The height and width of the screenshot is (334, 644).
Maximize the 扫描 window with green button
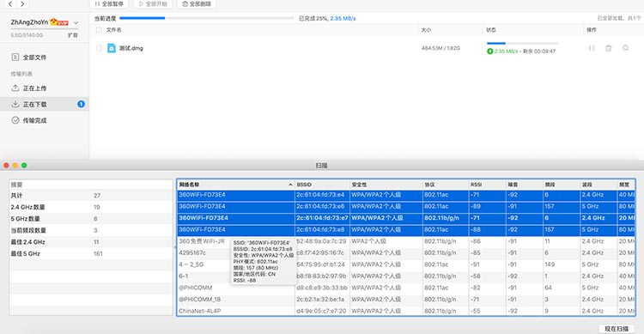[24, 165]
